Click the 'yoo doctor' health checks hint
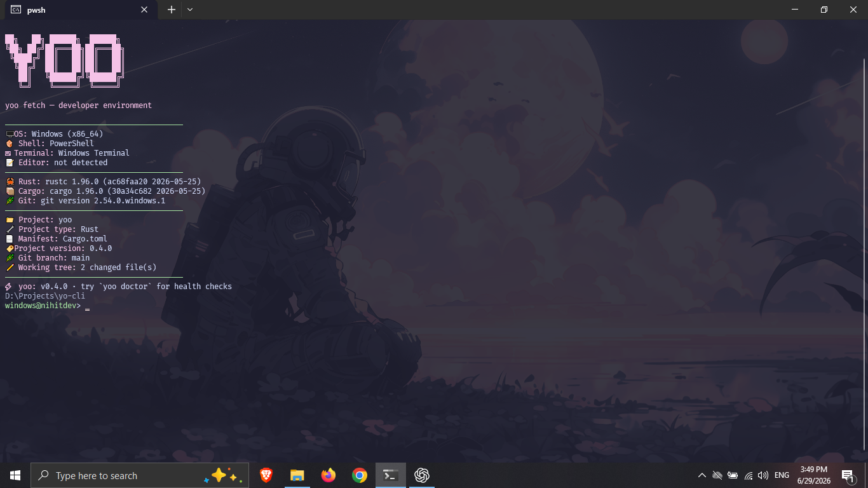This screenshot has width=868, height=488. [118, 287]
